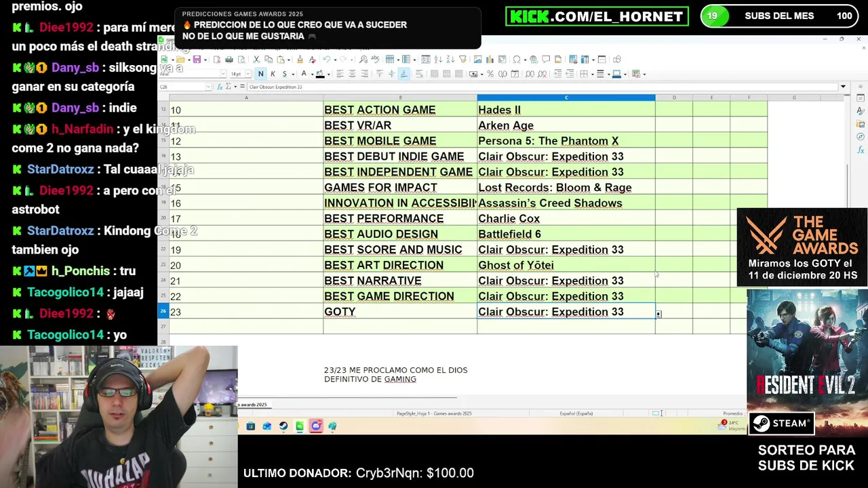
Task: Open the font color dropdown arrow
Action: pyautogui.click(x=312, y=74)
